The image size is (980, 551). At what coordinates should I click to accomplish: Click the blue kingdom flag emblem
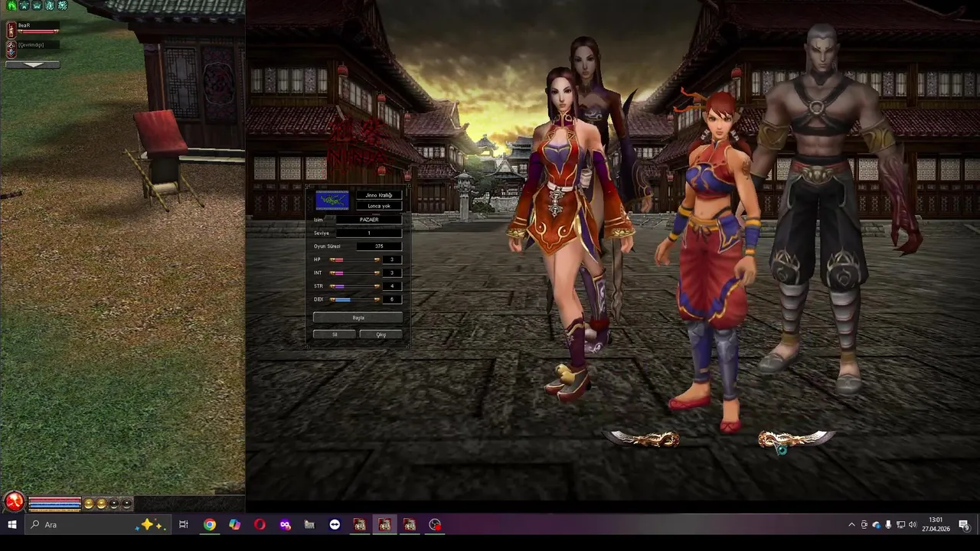coord(332,200)
